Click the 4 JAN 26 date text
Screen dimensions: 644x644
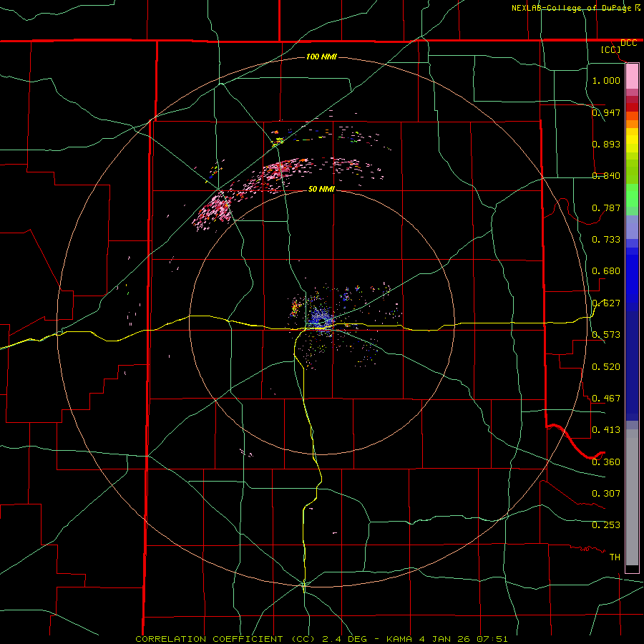444,639
